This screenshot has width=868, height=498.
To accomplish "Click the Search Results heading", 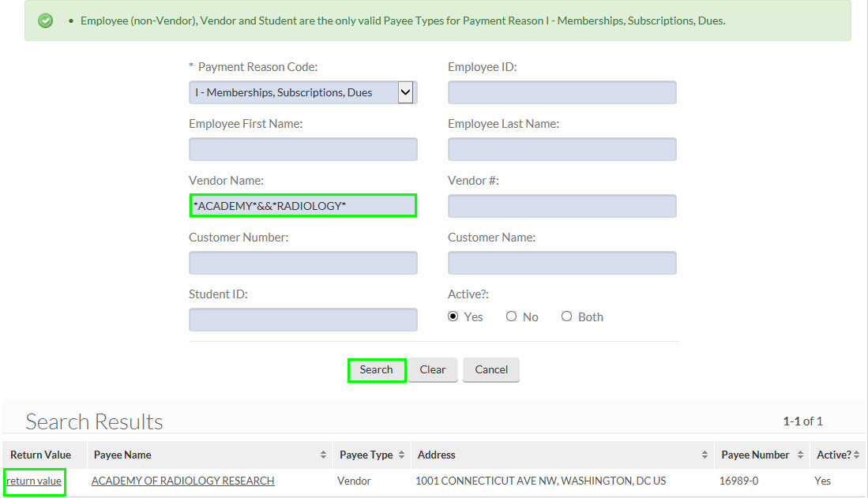I will click(94, 421).
